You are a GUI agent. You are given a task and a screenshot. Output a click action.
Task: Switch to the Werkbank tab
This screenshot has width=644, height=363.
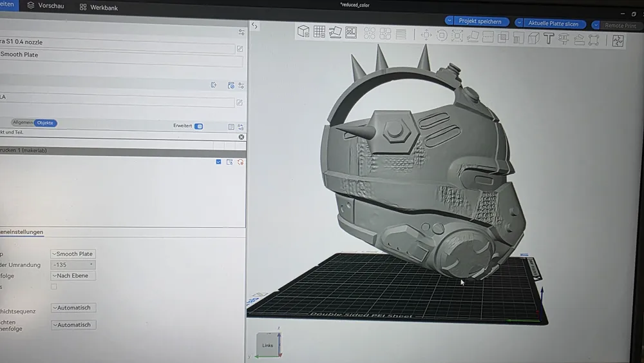[99, 7]
